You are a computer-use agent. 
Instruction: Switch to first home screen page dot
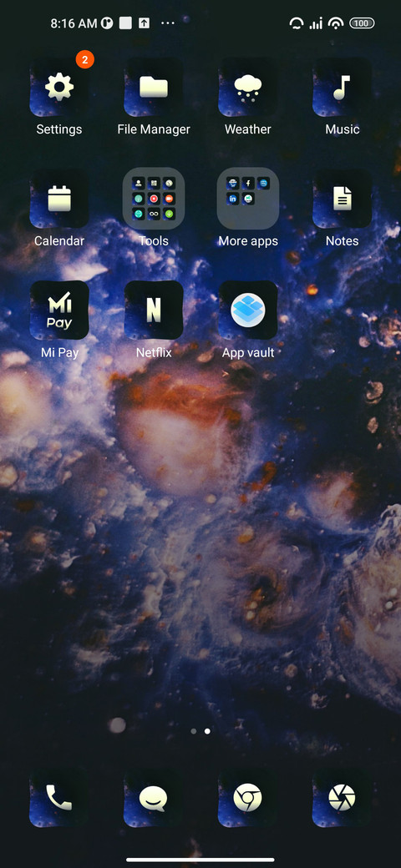[193, 731]
